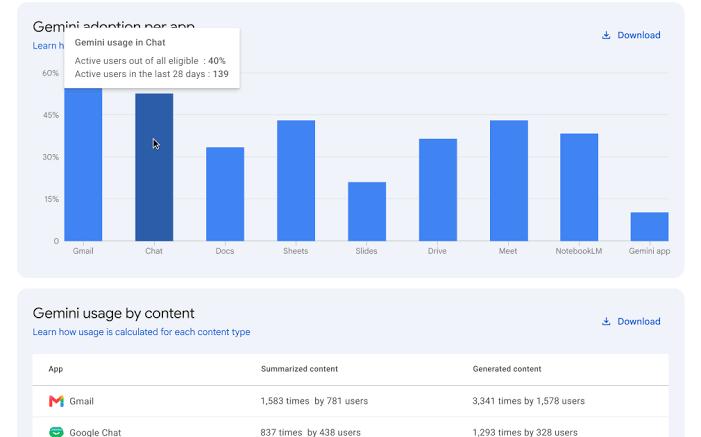Open the Learn how usage is calculated link
701x437 pixels.
tap(141, 332)
